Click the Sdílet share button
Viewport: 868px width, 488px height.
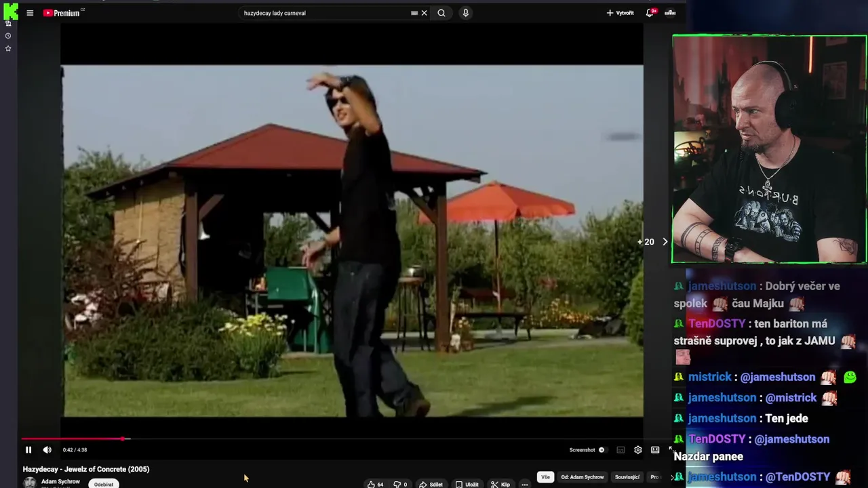(x=431, y=485)
